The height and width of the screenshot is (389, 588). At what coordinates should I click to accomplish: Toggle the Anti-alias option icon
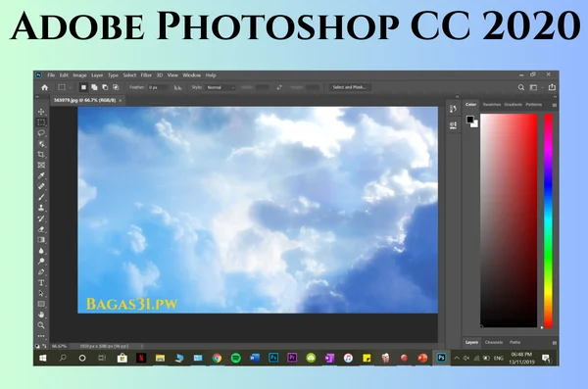[177, 87]
